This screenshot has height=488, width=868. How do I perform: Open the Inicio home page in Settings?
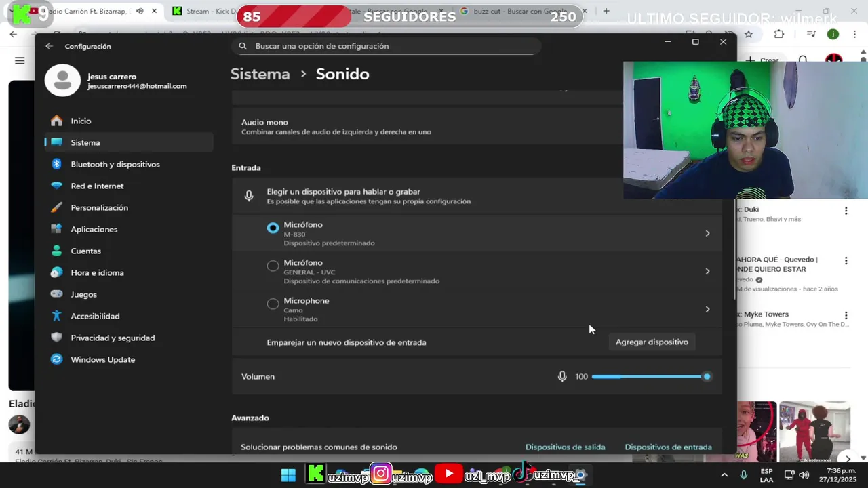[x=129, y=121]
